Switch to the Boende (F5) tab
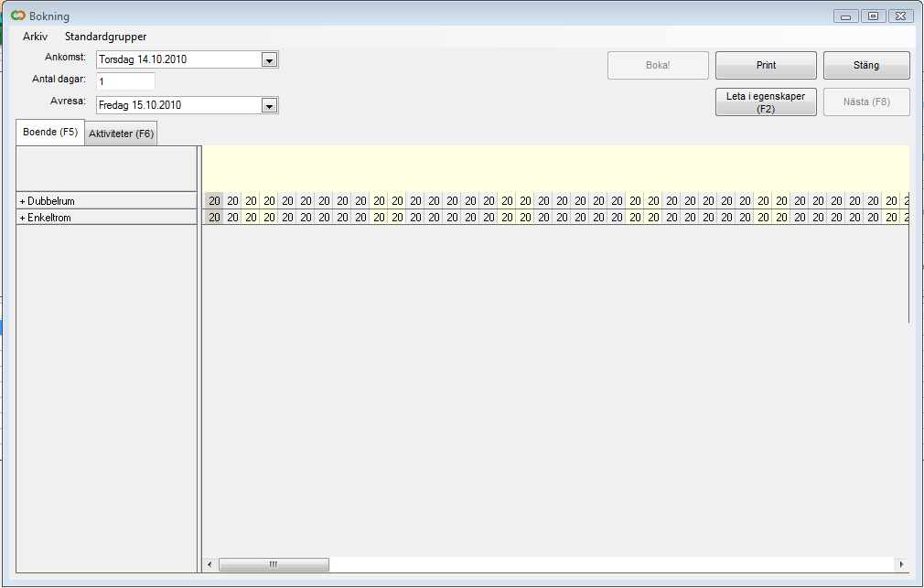The height and width of the screenshot is (588, 924). pyautogui.click(x=50, y=132)
